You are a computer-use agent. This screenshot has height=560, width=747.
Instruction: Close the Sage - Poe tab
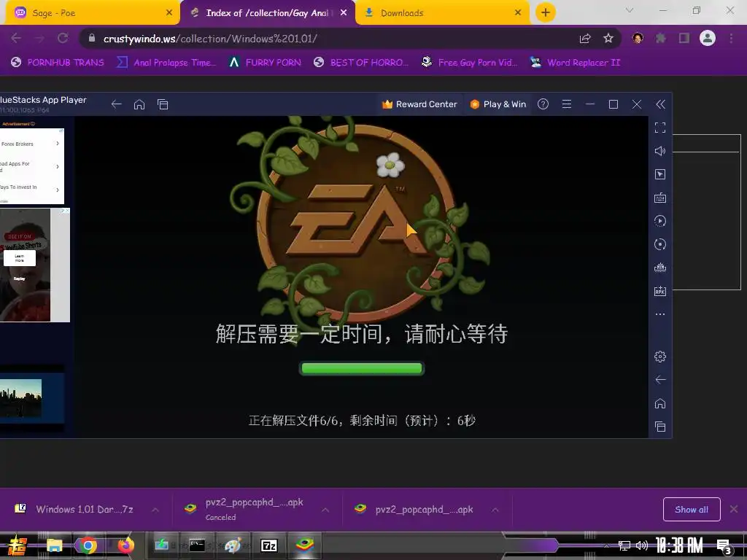click(x=169, y=13)
